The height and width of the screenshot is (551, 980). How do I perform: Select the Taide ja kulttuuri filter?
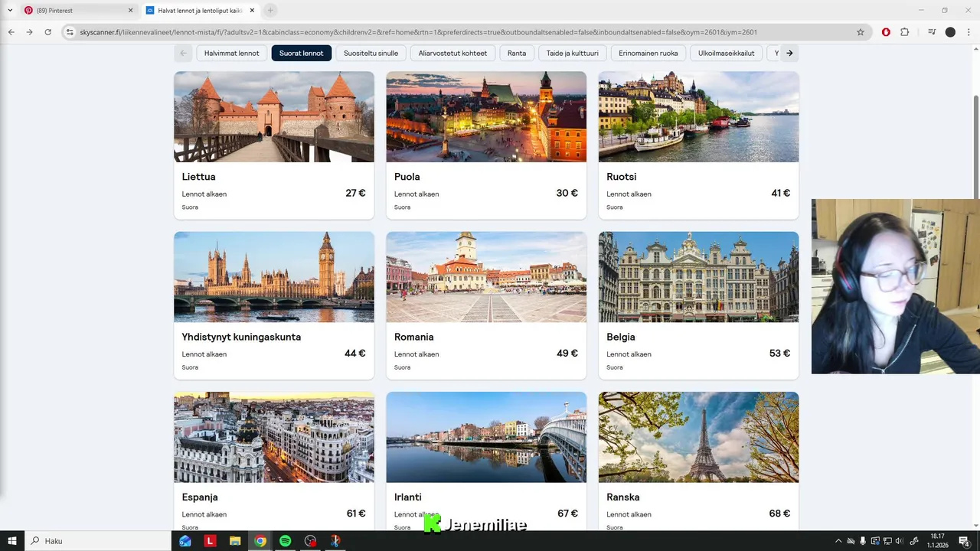click(x=573, y=53)
